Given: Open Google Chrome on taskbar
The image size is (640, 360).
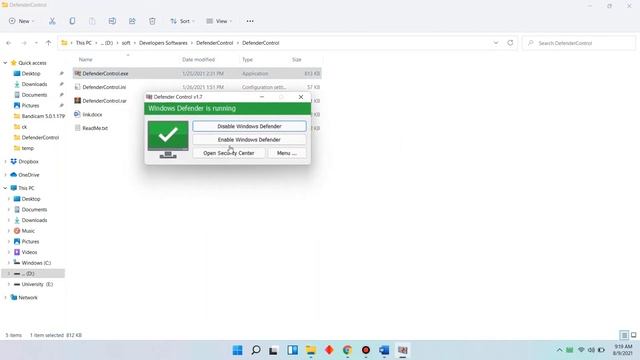Looking at the screenshot, I should tap(347, 350).
